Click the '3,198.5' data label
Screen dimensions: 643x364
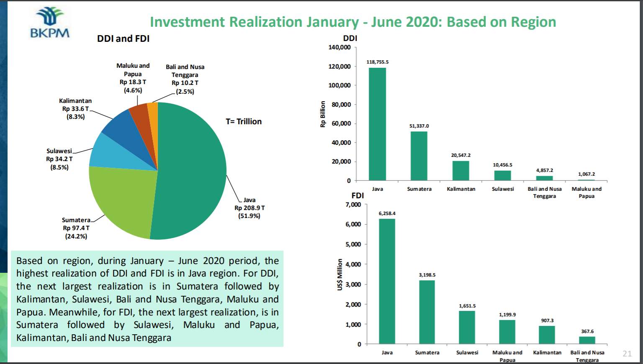point(427,275)
